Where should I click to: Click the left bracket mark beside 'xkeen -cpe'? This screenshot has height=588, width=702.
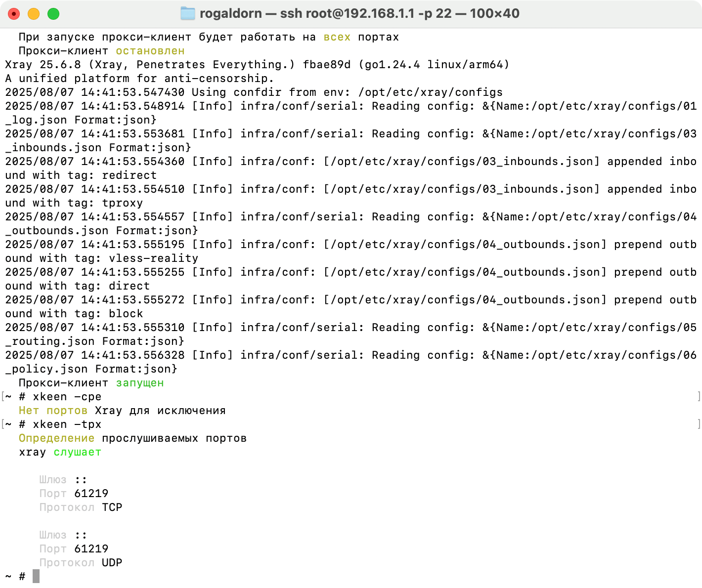[x=3, y=396]
